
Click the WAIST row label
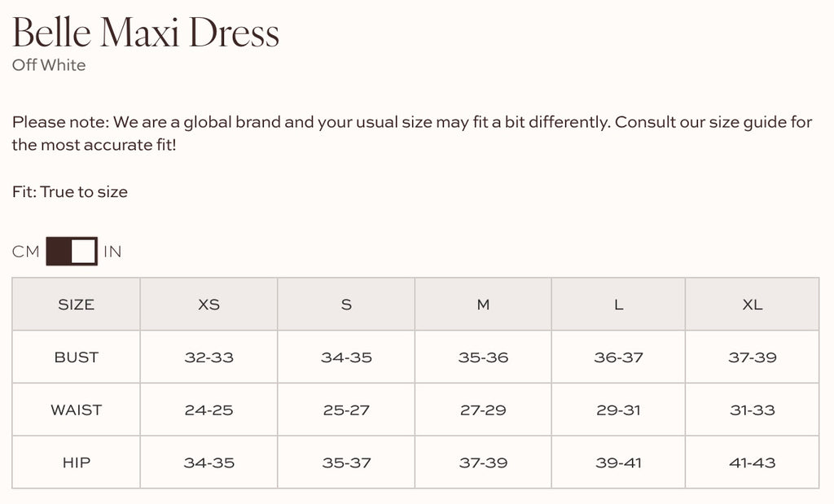pos(76,410)
